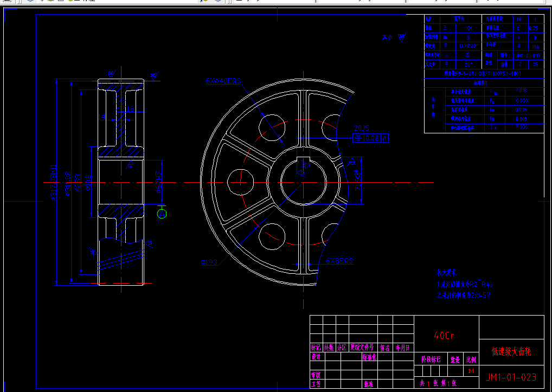Viewport: 552px width, 392px height.
Task: Select the Ø67H7 bore dimension
Action: [x=159, y=182]
